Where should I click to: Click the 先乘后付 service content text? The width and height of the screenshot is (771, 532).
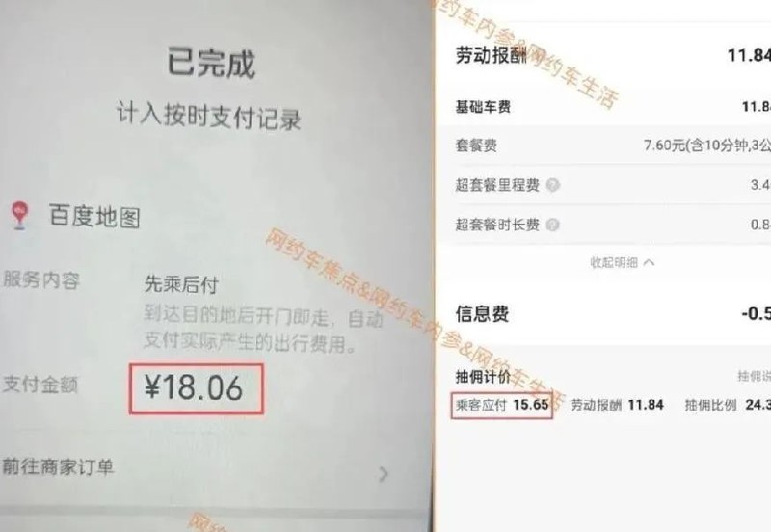coord(181,284)
